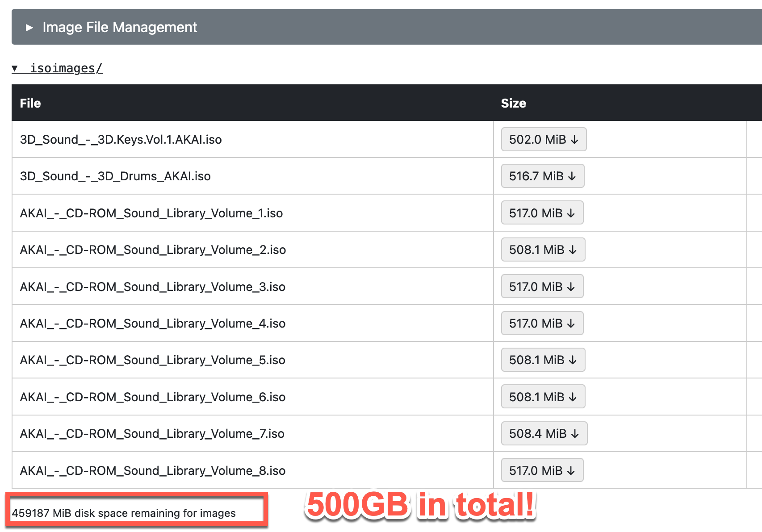
Task: Select file name AKAI_-_CD-ROM_Sound_Library_Volume_8.iso
Action: pos(153,471)
